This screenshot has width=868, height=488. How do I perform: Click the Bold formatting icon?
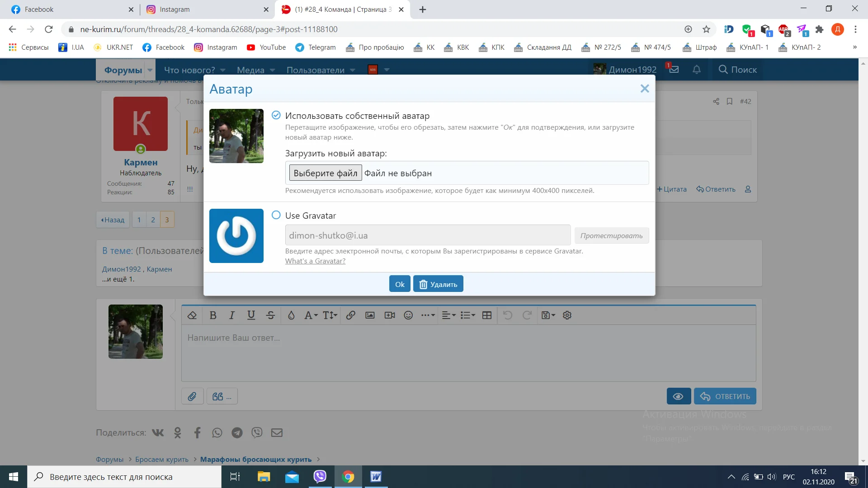(213, 315)
